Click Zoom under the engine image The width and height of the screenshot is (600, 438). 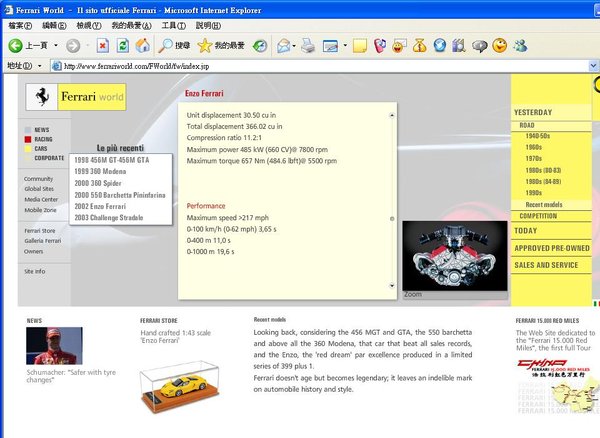coord(413,295)
